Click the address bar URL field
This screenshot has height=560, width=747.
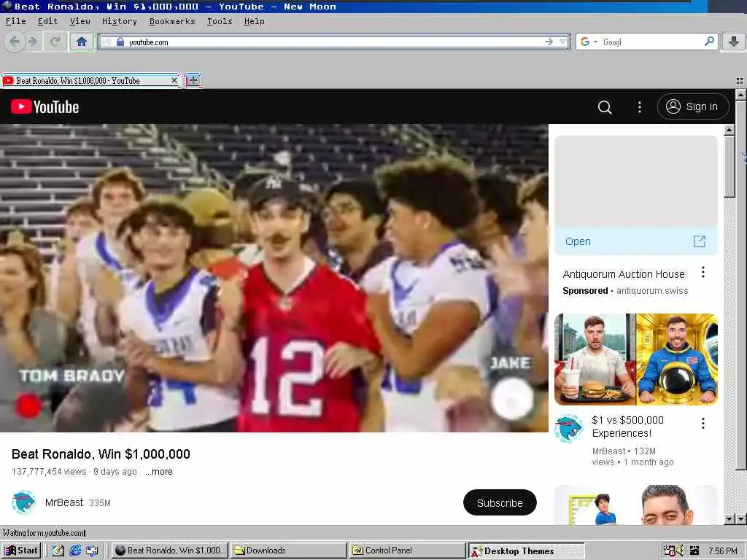[333, 42]
